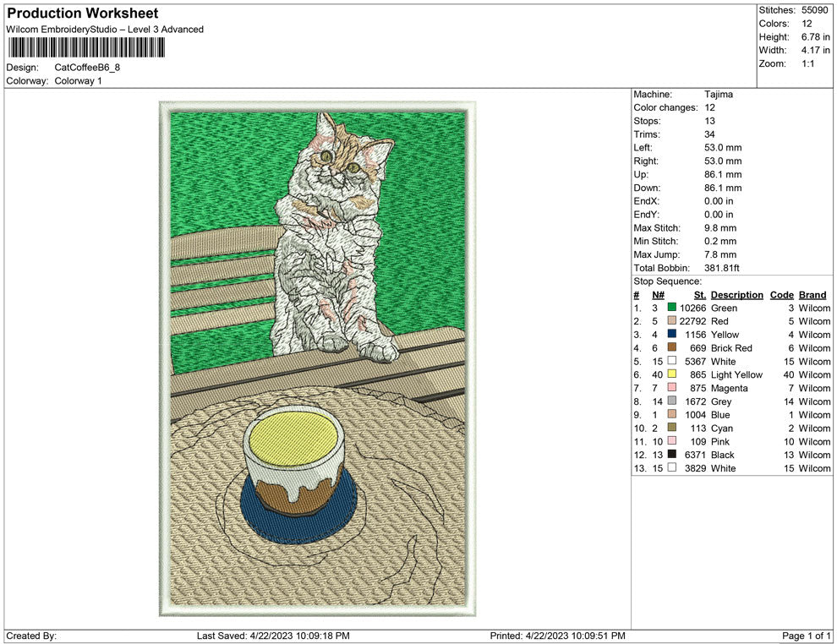837x644 pixels.
Task: Click the Code column header
Action: point(781,294)
